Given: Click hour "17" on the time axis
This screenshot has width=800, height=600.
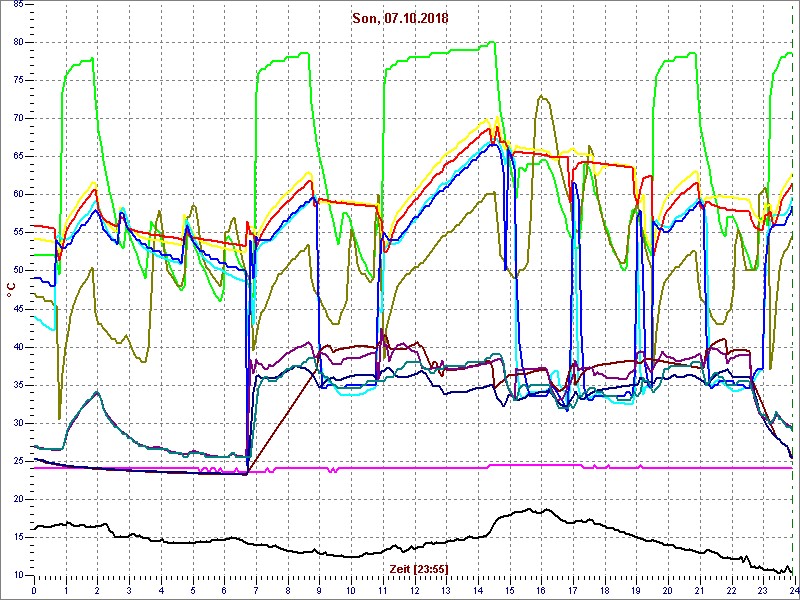Looking at the screenshot, I should (x=572, y=590).
